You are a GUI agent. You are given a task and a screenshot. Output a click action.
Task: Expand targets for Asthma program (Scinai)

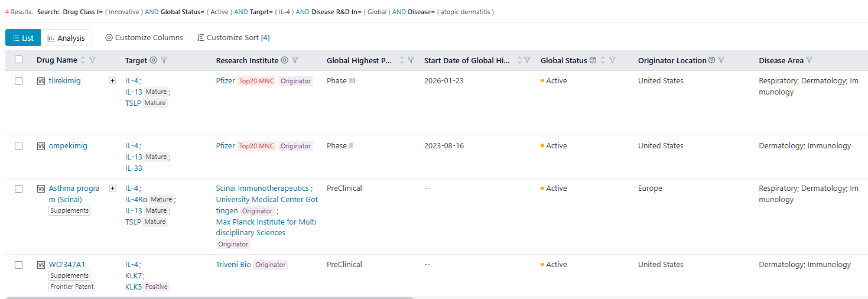[x=113, y=188]
